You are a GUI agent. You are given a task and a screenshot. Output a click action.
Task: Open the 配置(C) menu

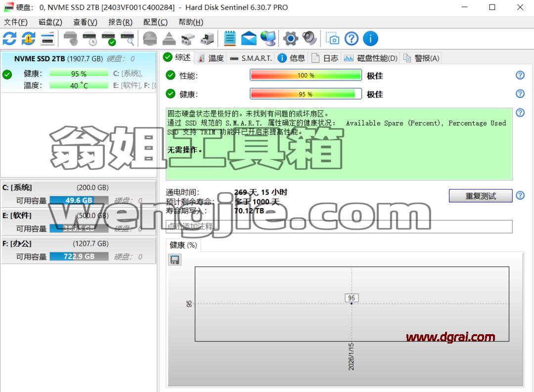click(155, 22)
